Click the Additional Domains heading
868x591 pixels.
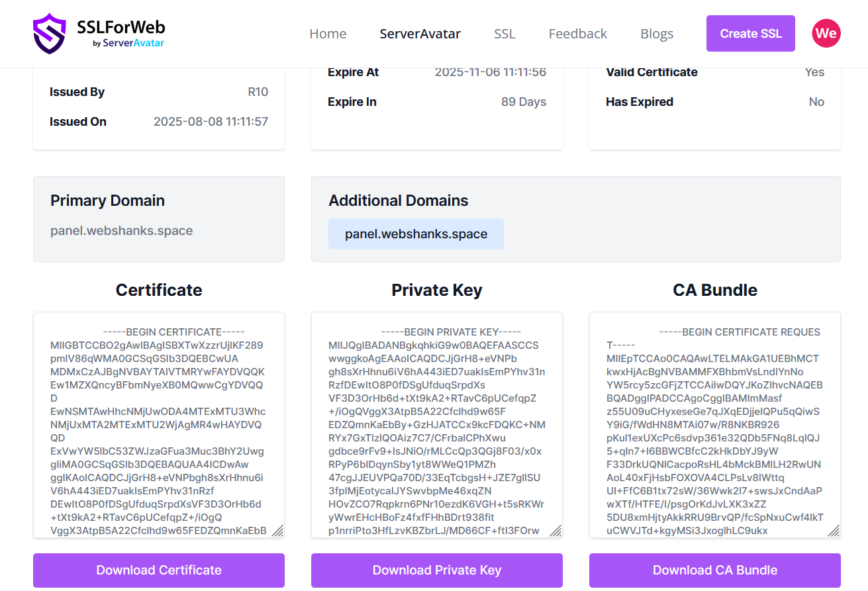click(x=399, y=201)
